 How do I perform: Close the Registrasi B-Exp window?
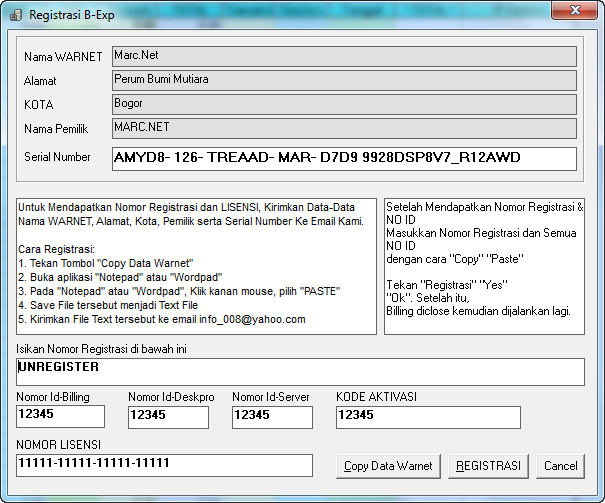(x=575, y=10)
